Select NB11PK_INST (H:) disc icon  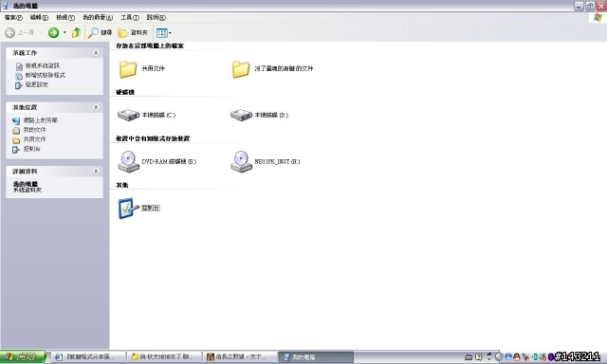241,162
